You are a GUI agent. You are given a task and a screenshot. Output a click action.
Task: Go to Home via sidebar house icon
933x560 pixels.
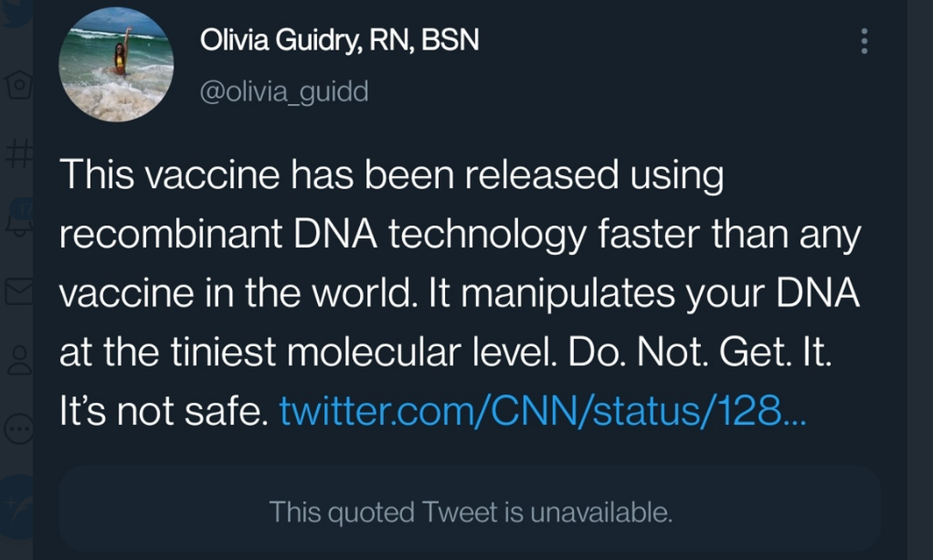17,83
